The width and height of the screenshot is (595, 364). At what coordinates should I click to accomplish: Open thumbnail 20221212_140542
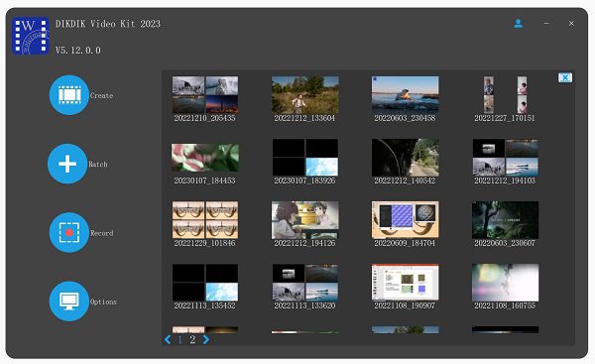click(406, 157)
